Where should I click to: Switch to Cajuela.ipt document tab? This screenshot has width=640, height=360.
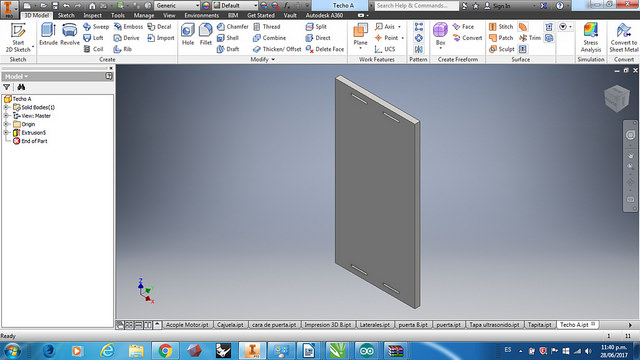pyautogui.click(x=230, y=325)
